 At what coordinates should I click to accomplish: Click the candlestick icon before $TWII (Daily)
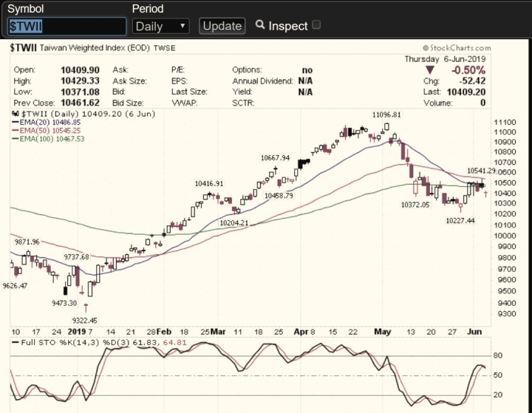point(16,114)
